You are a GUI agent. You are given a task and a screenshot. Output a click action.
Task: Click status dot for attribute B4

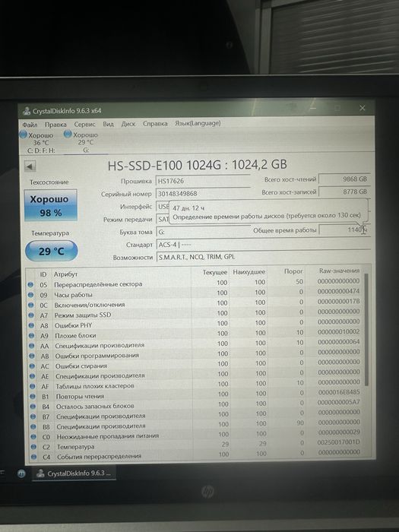[33, 407]
